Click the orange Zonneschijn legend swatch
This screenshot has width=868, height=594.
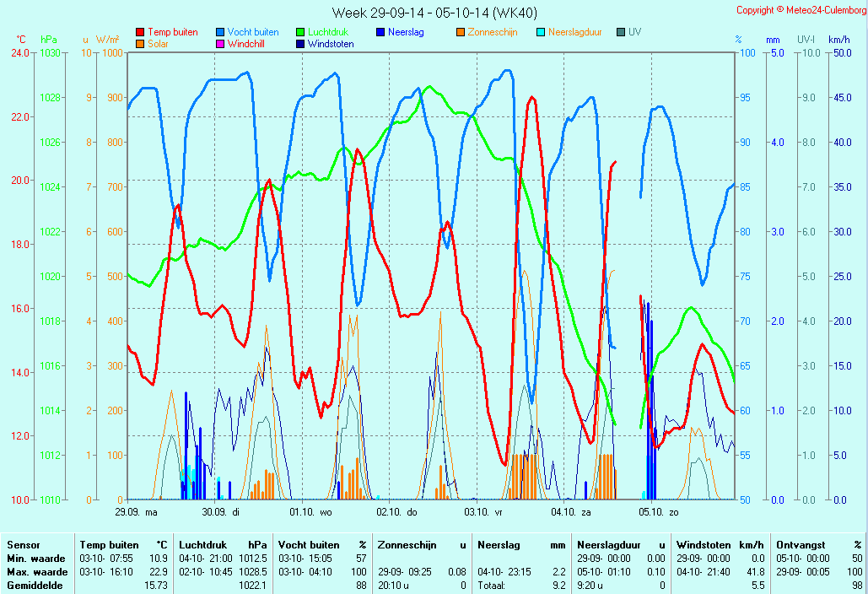[x=461, y=32]
